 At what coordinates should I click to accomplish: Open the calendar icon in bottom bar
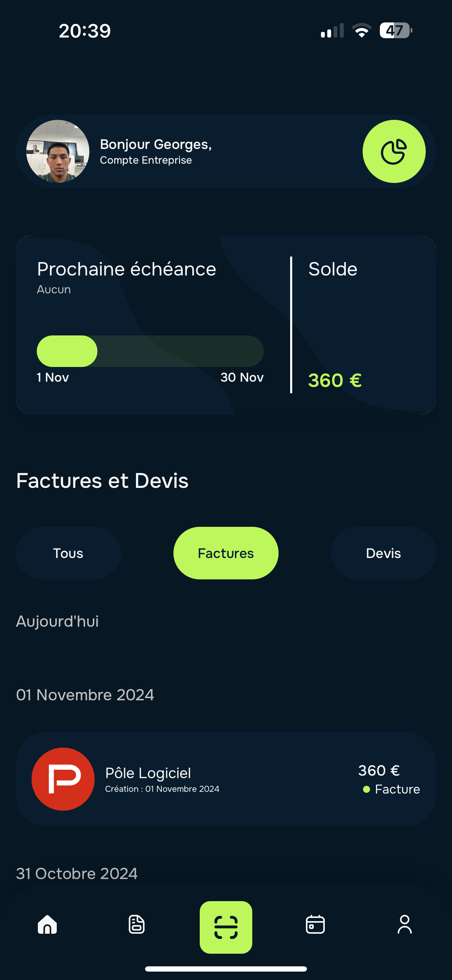coord(315,925)
